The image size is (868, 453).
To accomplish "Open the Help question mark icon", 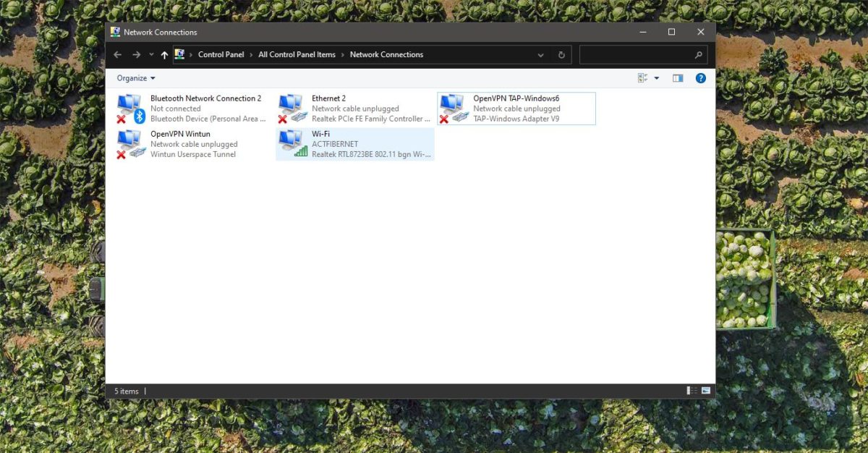I will click(x=700, y=77).
